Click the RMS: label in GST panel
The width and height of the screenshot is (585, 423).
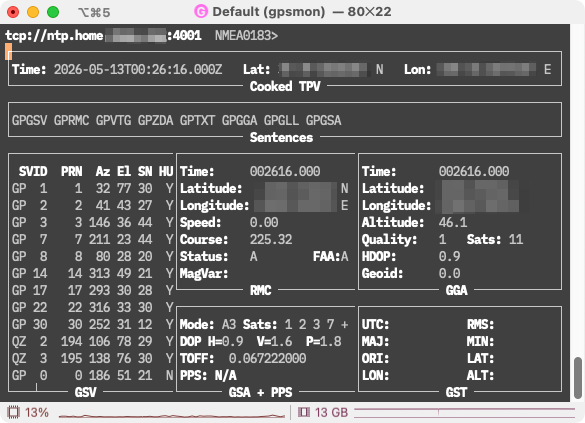coord(481,324)
